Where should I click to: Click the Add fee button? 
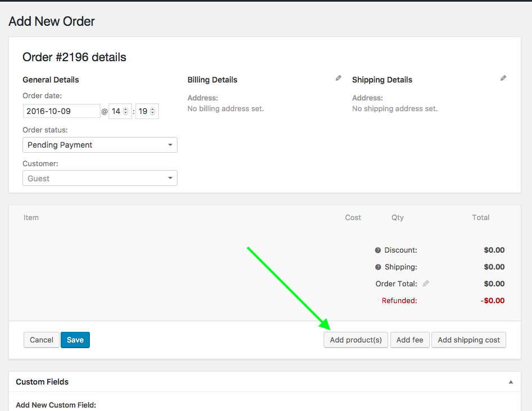pos(410,340)
